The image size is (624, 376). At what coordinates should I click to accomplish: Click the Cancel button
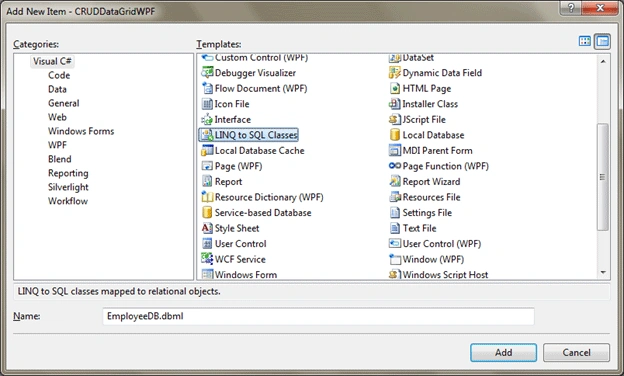pyautogui.click(x=576, y=353)
